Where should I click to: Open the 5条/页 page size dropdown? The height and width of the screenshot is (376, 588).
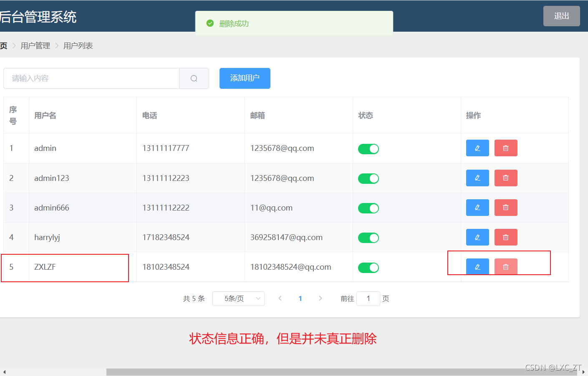coord(238,298)
